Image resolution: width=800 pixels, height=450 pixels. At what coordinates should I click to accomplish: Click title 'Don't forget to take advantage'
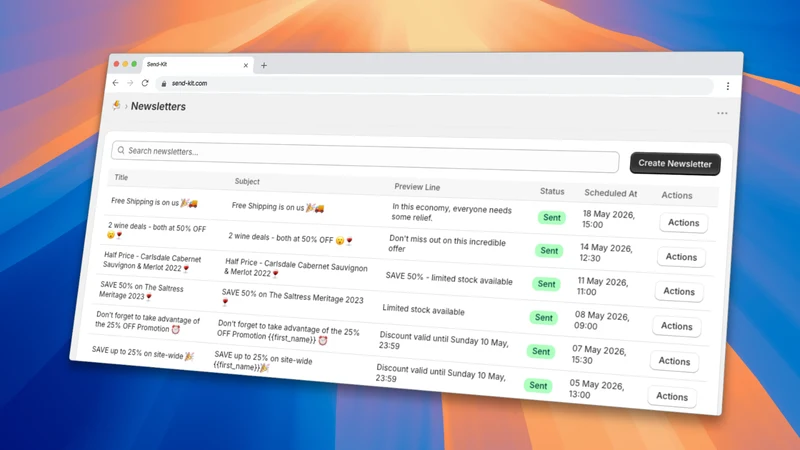tap(147, 322)
